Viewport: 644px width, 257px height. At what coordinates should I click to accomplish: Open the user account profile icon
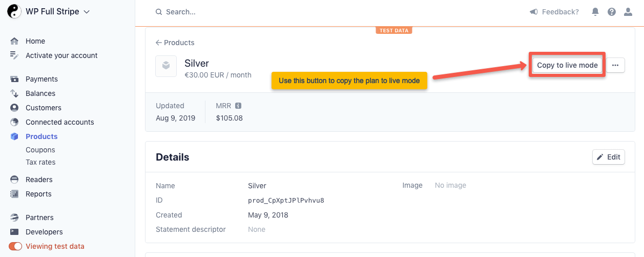click(628, 12)
